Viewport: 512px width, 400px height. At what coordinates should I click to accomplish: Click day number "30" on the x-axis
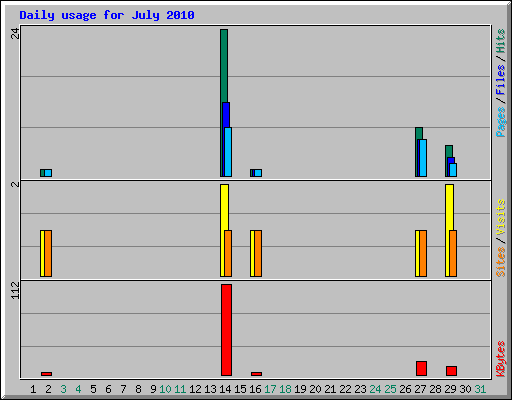click(x=465, y=389)
